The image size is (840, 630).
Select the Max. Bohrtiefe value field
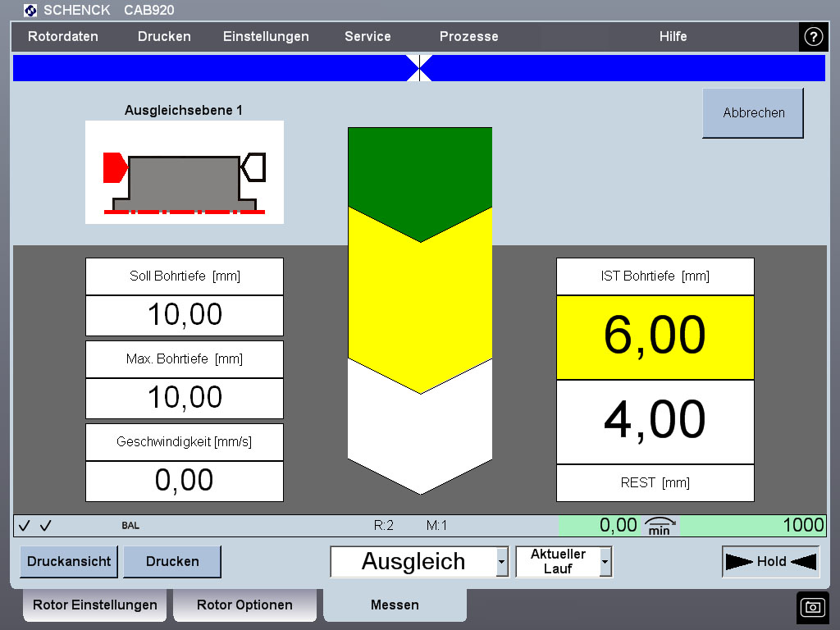185,398
